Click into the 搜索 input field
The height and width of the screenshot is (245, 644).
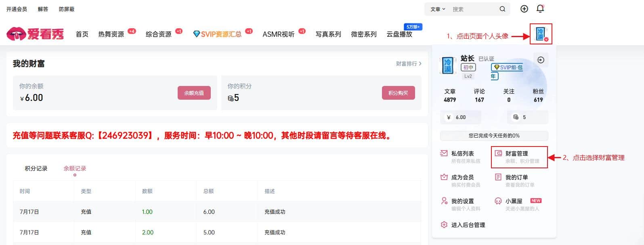[x=474, y=9]
